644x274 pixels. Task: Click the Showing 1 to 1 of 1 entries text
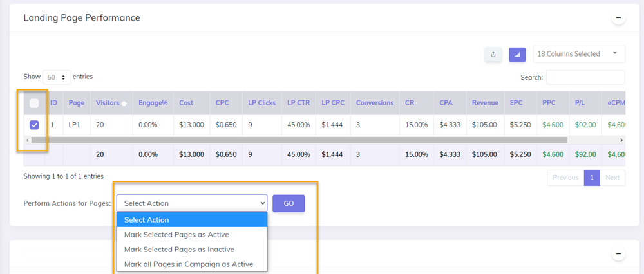point(64,176)
